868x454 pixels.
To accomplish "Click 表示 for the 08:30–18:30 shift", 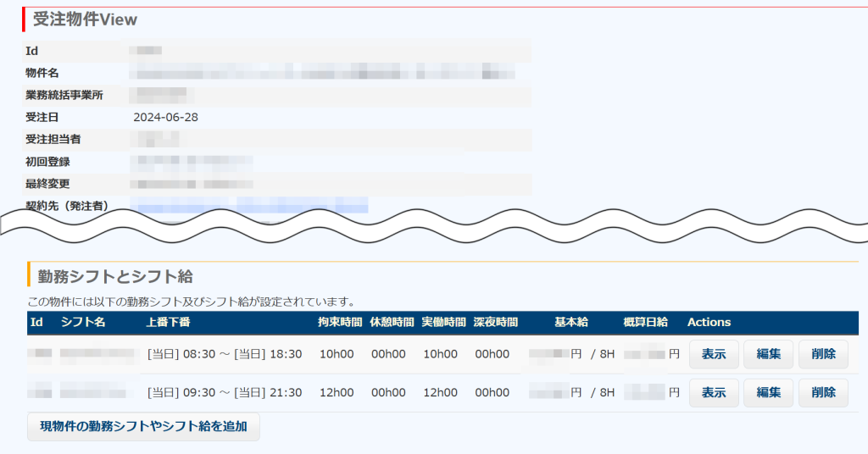I will 714,354.
